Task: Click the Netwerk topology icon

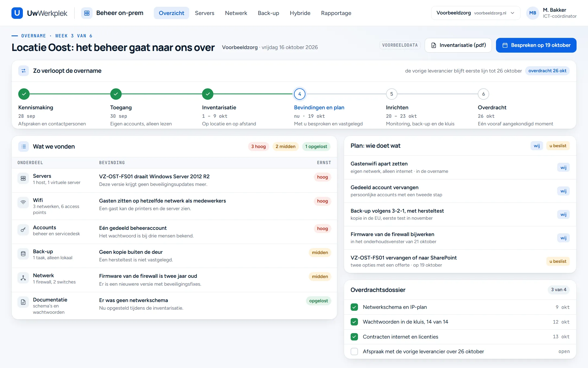Action: tap(23, 278)
